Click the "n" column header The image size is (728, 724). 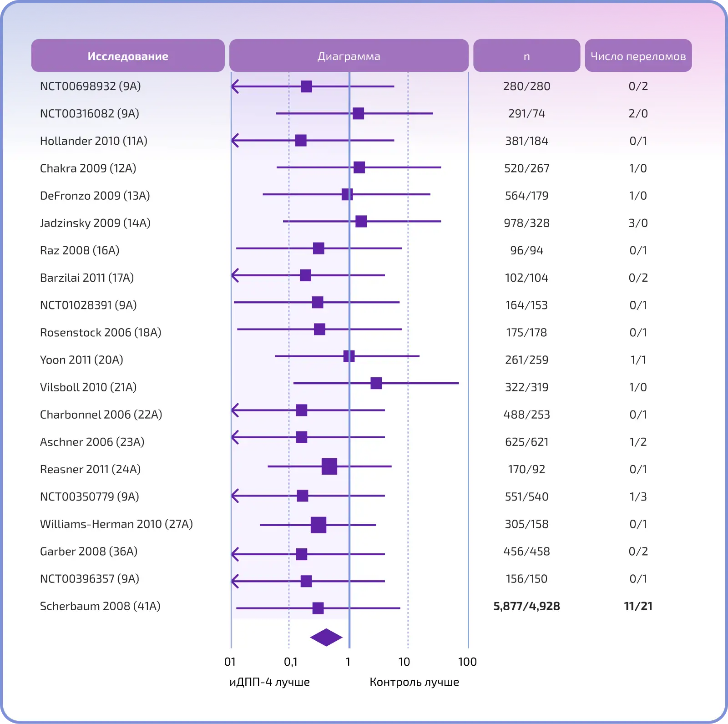coord(526,56)
